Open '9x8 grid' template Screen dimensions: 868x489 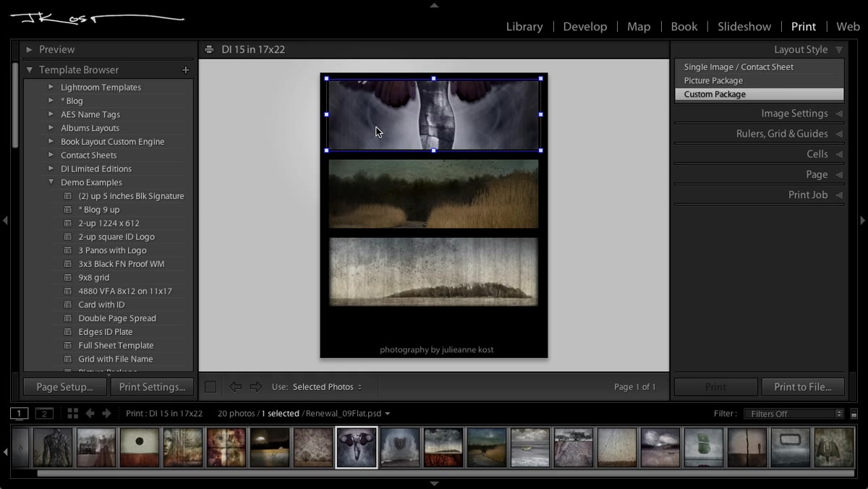94,278
